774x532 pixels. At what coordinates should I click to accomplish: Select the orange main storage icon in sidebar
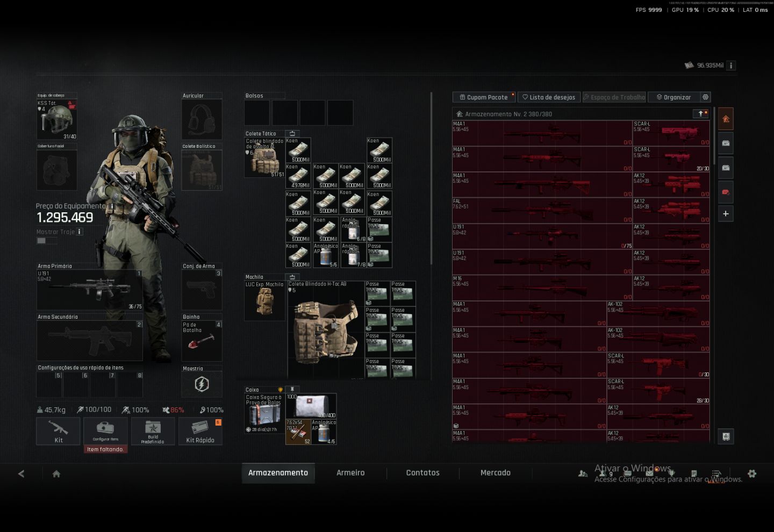click(726, 119)
